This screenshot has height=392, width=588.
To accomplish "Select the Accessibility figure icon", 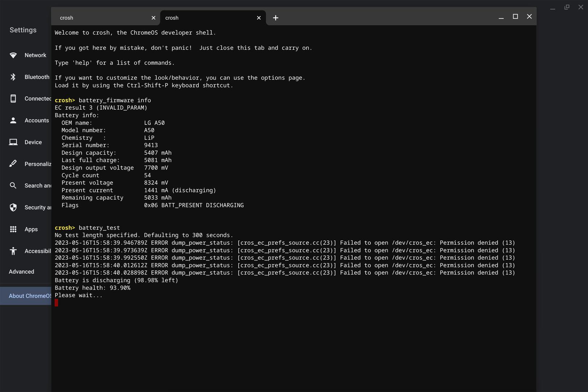I will pos(13,251).
